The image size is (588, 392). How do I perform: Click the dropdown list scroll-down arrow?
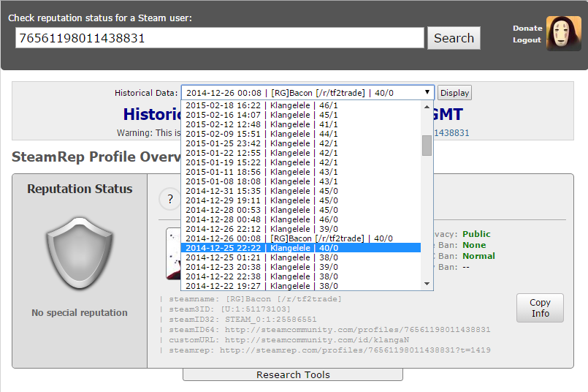coord(427,284)
